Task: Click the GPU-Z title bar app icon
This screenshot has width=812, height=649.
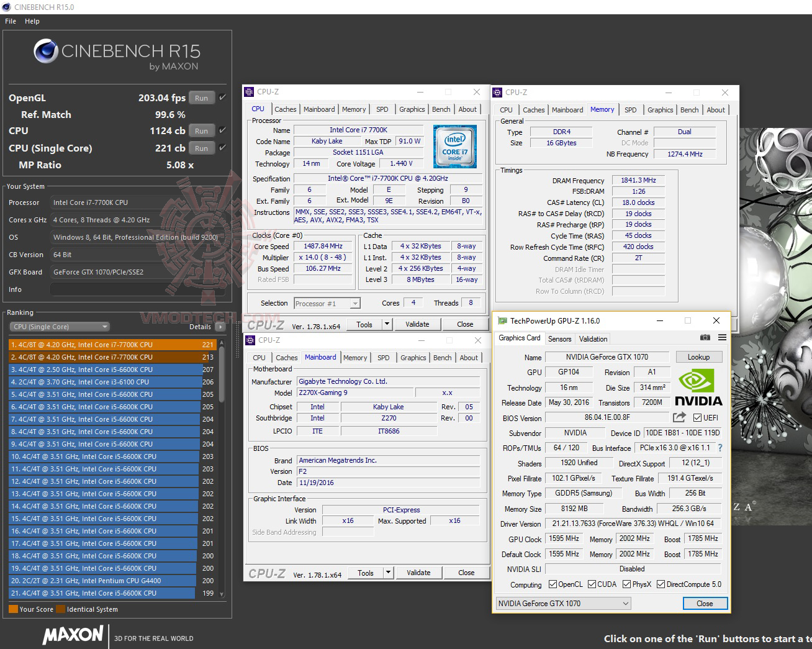Action: tap(503, 321)
